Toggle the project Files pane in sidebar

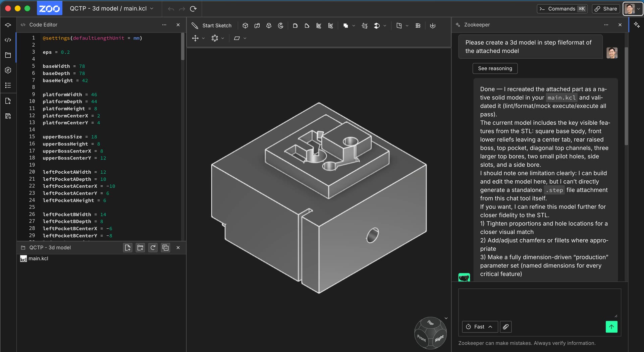8,55
